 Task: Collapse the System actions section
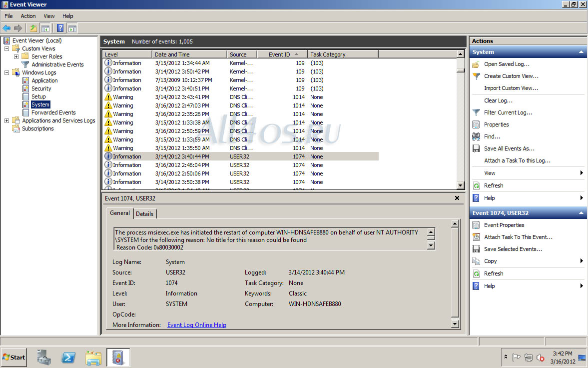coord(581,52)
